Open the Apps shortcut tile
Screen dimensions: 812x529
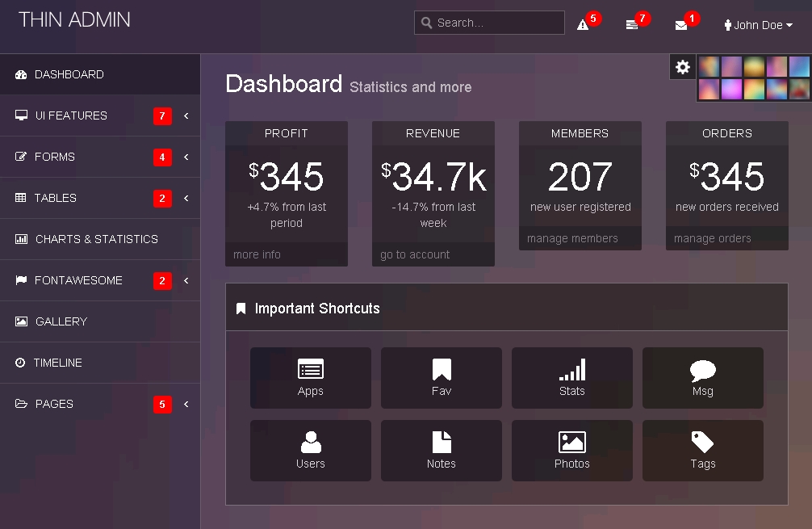311,378
